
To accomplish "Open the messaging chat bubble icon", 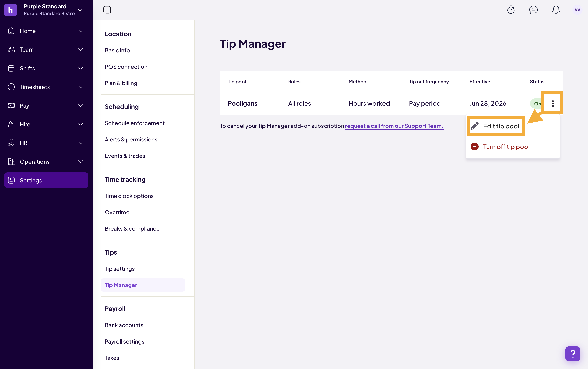I will [x=533, y=10].
